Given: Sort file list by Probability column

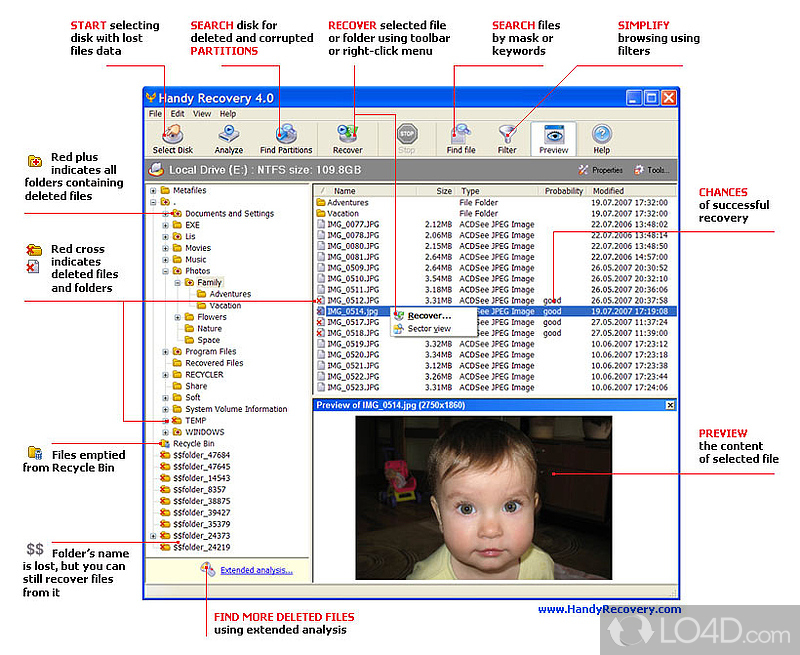Looking at the screenshot, I should pyautogui.click(x=563, y=191).
